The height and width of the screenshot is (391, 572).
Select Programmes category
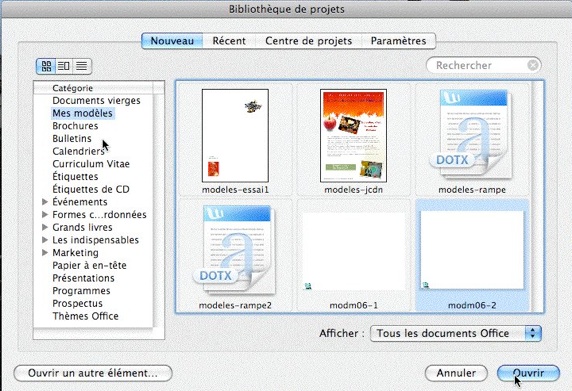(81, 291)
